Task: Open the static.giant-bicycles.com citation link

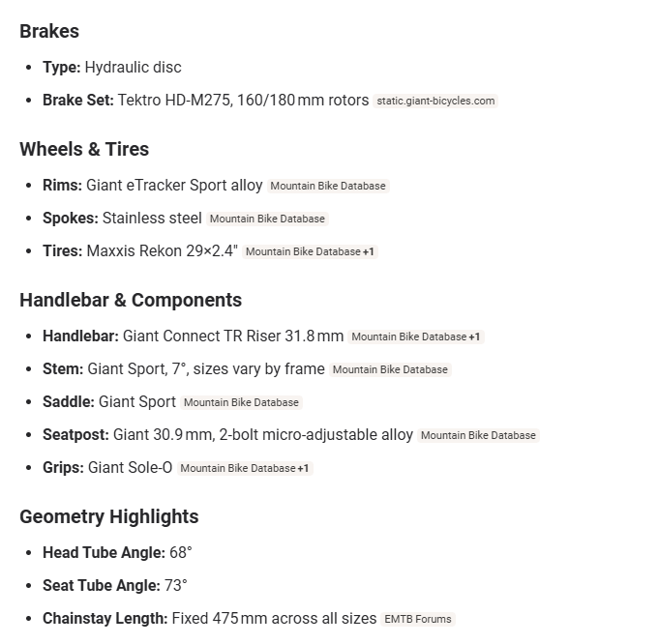Action: pos(435,101)
